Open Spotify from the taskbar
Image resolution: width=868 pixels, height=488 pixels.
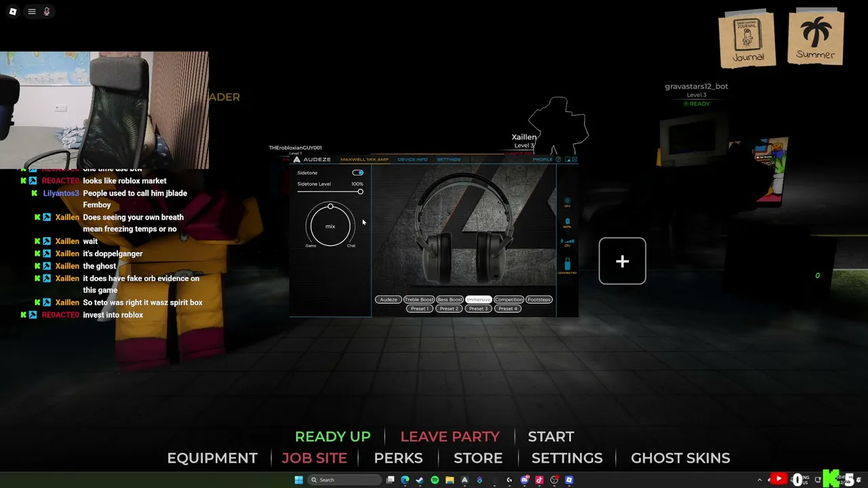[x=435, y=480]
